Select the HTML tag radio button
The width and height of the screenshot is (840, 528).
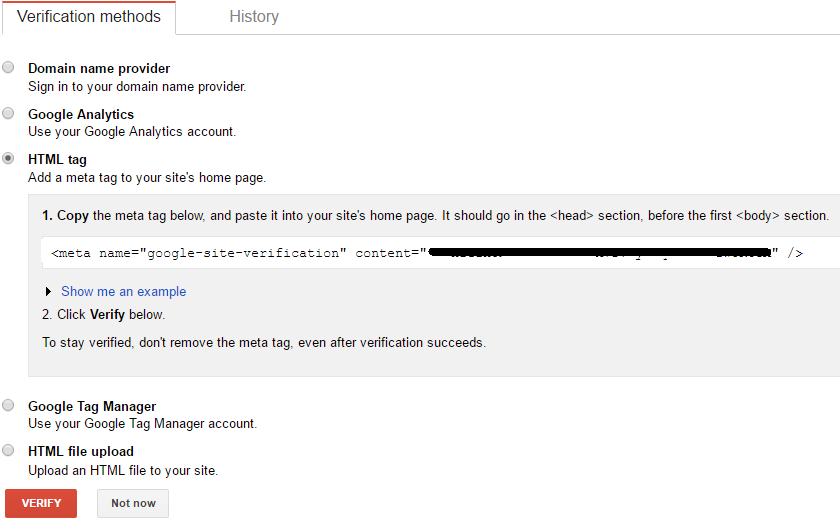9,158
